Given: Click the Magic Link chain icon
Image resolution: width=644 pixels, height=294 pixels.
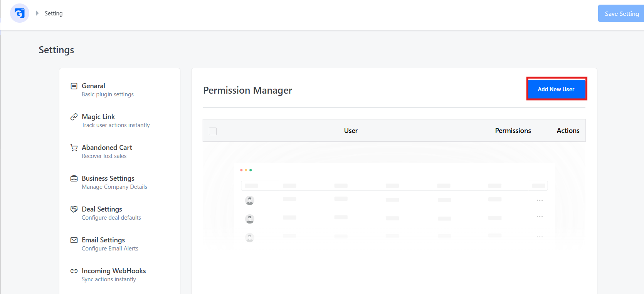Looking at the screenshot, I should coord(74,117).
